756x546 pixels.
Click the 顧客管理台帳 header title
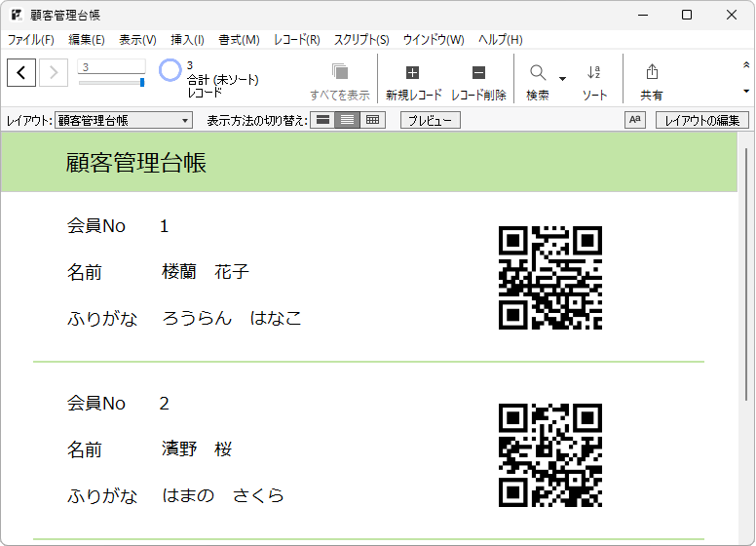tap(136, 162)
